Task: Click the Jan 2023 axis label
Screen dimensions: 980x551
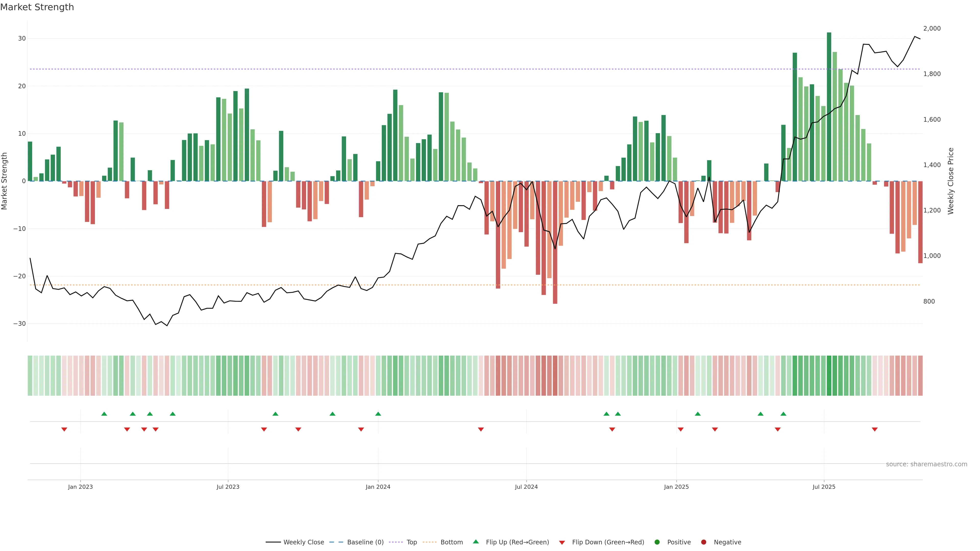Action: [x=80, y=487]
